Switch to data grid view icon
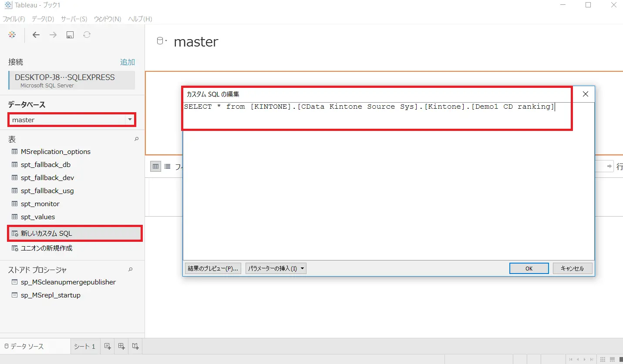This screenshot has width=623, height=364. [155, 166]
